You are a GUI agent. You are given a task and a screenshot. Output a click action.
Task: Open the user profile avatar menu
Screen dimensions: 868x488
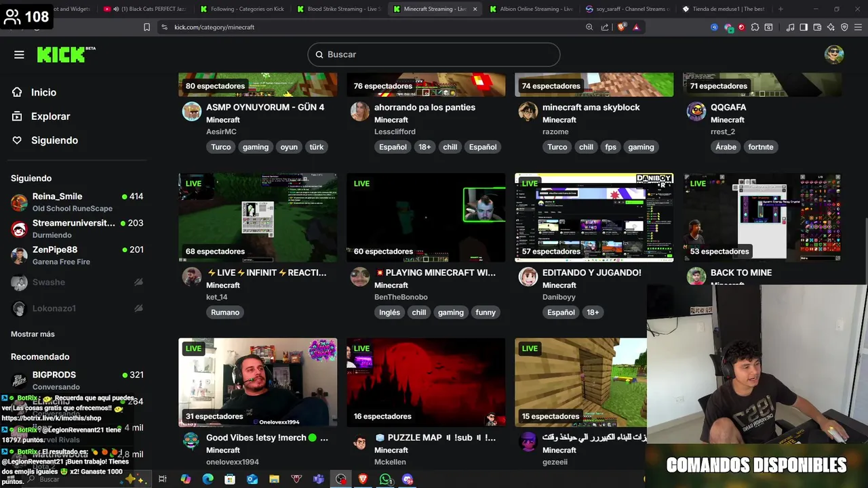(x=834, y=55)
